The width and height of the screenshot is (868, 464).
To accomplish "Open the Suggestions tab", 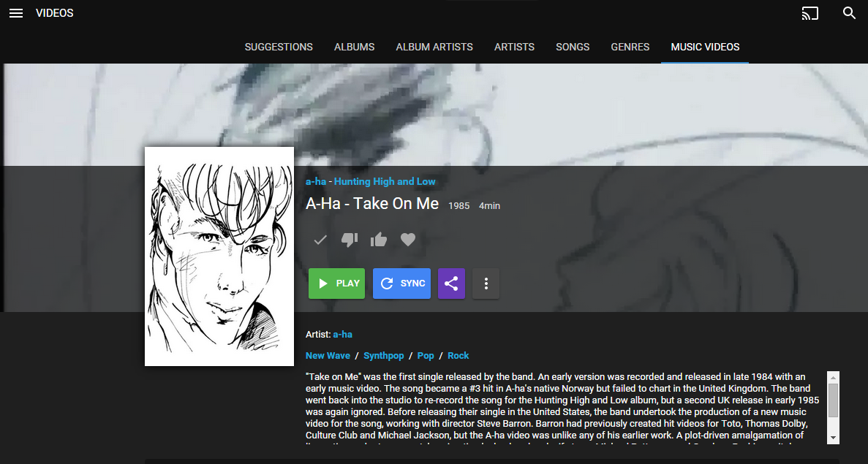I will pos(279,47).
